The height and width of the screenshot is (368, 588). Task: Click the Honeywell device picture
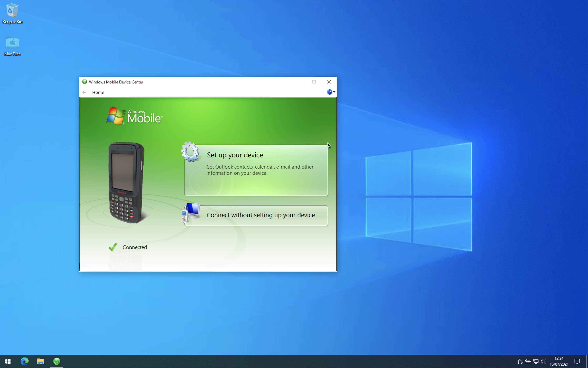[126, 183]
